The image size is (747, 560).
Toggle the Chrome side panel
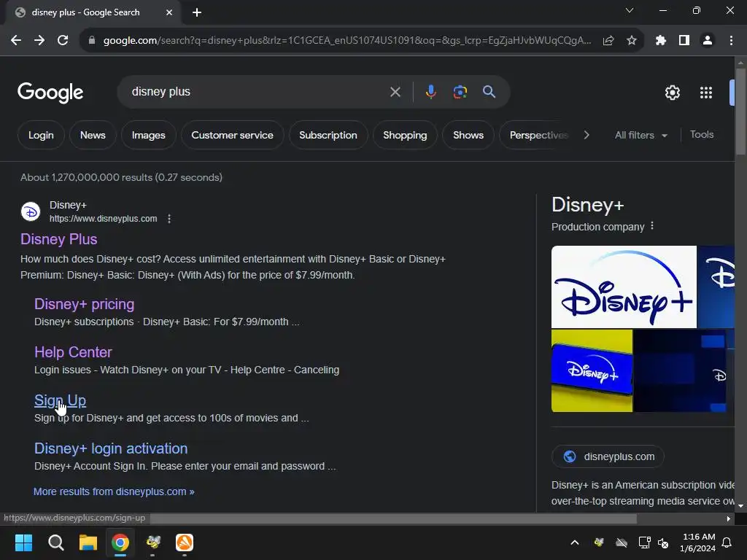tap(684, 41)
